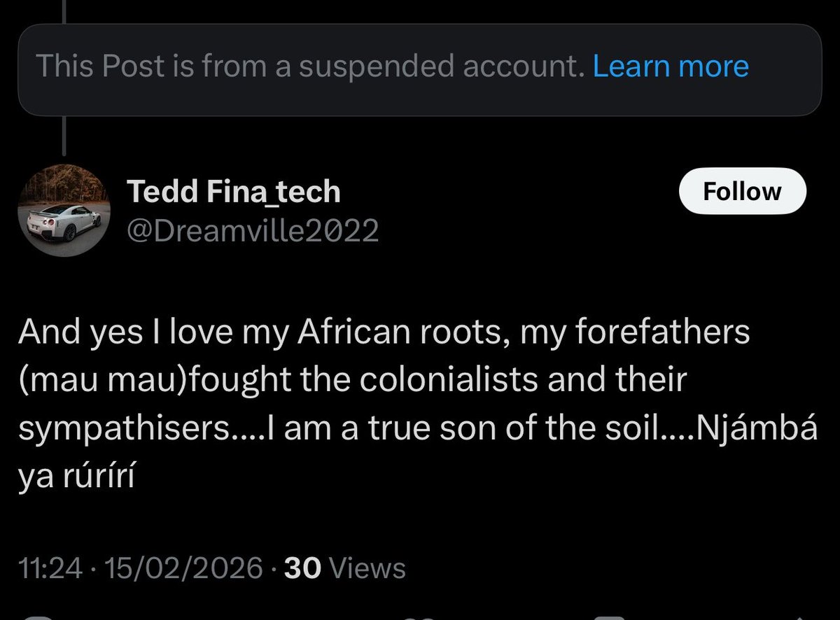This screenshot has width=840, height=620.
Task: Click the word 'Views' beside 30
Action: [367, 568]
